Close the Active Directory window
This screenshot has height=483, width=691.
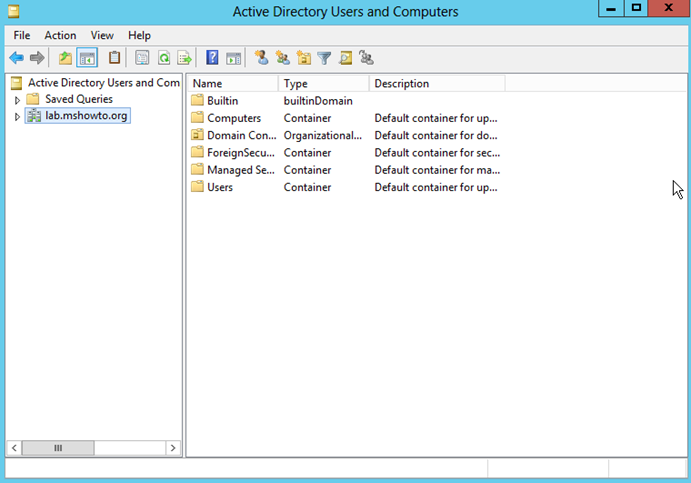coord(668,8)
